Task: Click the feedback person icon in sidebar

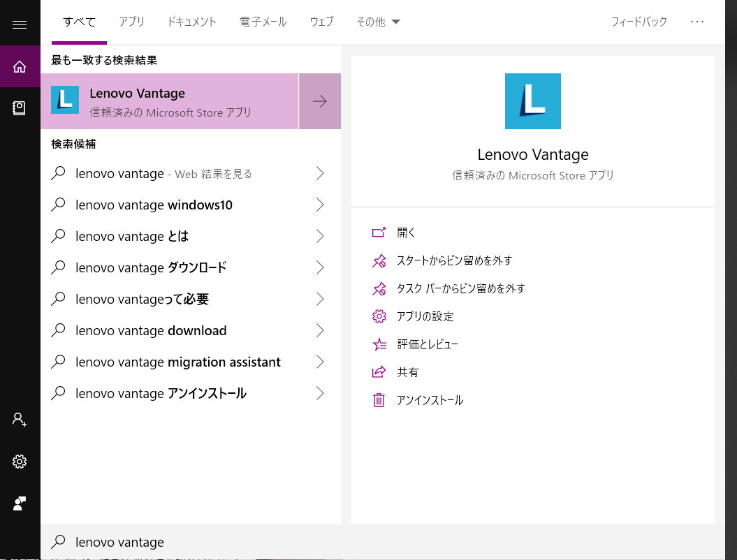Action: click(20, 503)
